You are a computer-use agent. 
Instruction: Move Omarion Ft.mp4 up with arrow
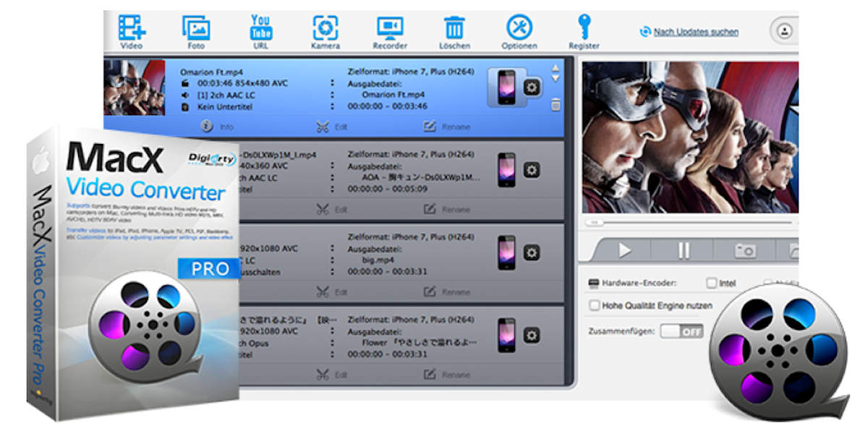pos(556,69)
